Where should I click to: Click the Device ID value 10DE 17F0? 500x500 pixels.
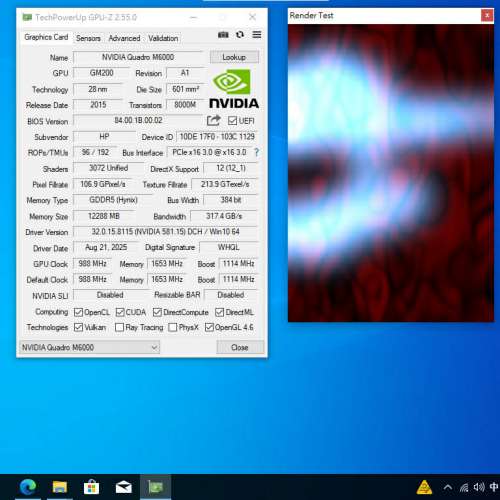click(217, 137)
